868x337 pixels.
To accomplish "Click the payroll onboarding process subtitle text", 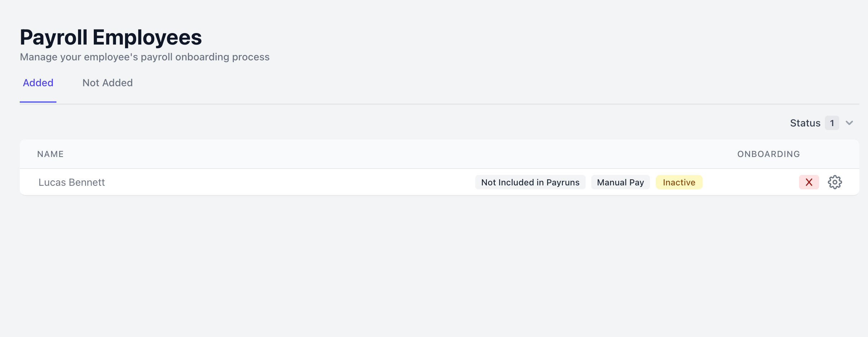I will [x=144, y=57].
